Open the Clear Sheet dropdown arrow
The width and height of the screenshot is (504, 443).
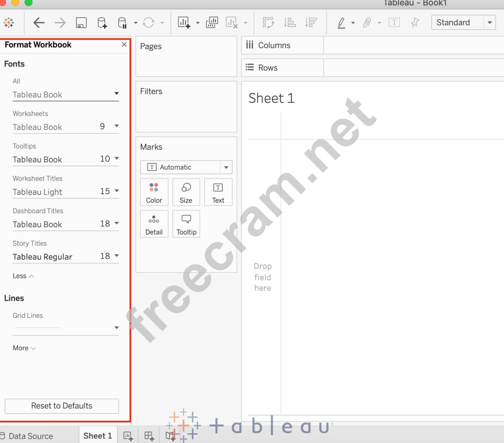coord(246,23)
